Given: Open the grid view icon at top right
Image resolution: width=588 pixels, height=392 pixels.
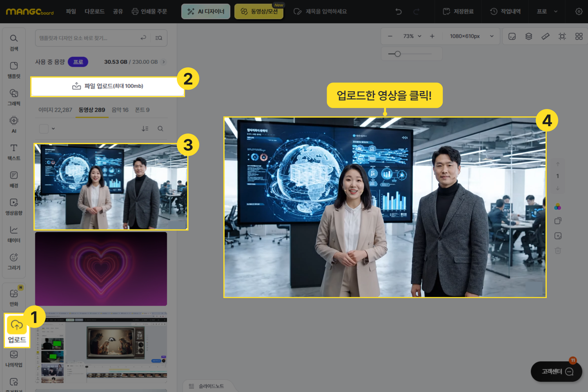Looking at the screenshot, I should (579, 36).
